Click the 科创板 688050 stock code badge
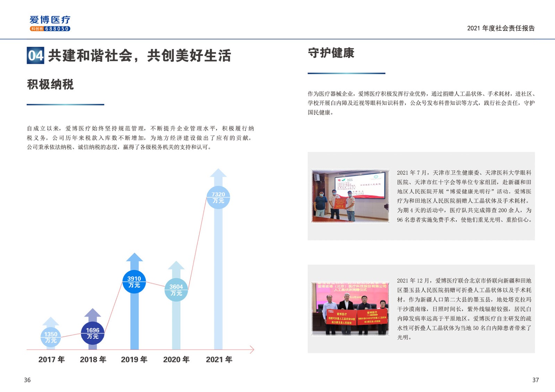This screenshot has width=555, height=392. [x=50, y=29]
